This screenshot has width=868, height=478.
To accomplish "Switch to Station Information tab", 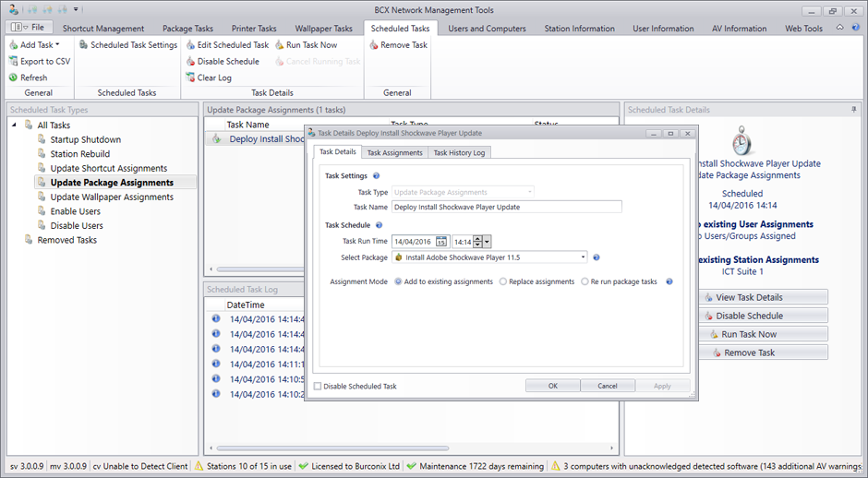I will point(580,29).
